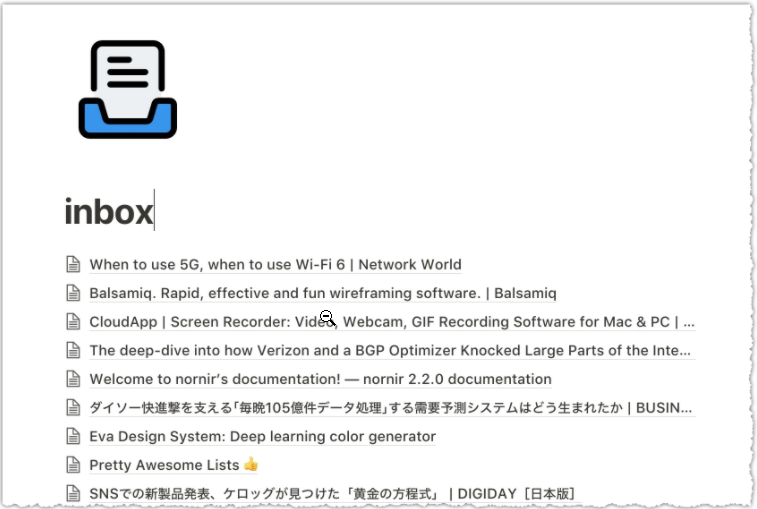The image size is (757, 509).
Task: Click the inbox tray page icon
Action: tap(128, 89)
